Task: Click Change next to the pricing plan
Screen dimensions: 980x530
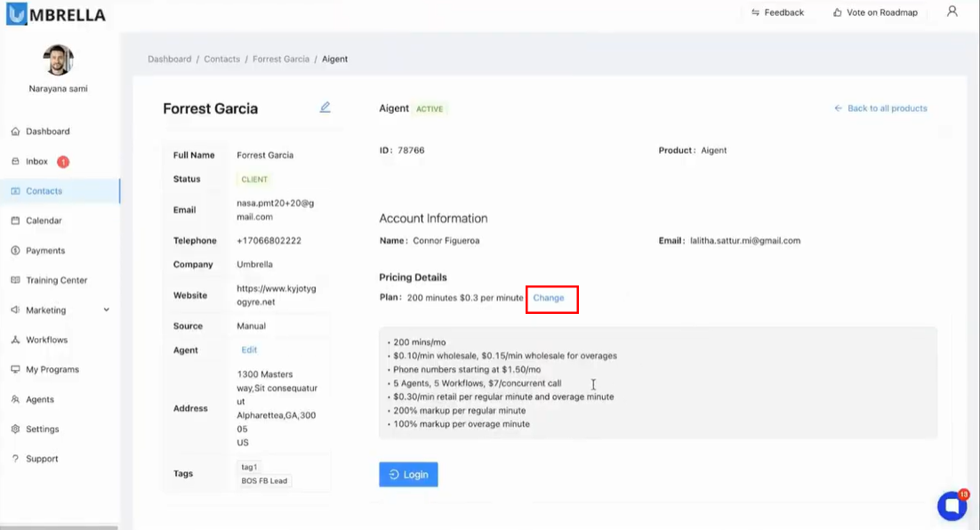Action: tap(549, 298)
